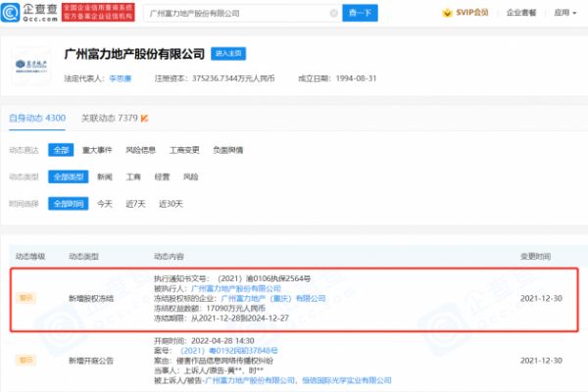Click the 新增股权冻结 type text

tap(91, 298)
